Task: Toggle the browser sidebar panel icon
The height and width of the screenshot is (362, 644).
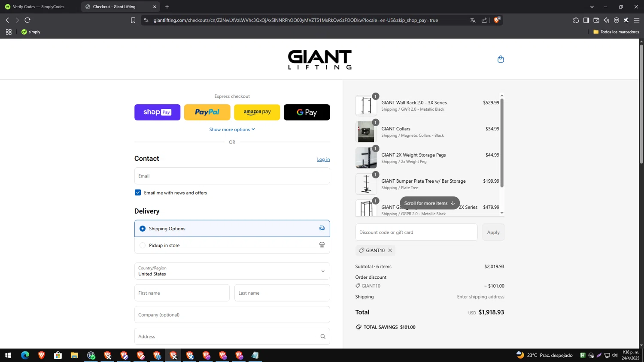Action: point(586,20)
